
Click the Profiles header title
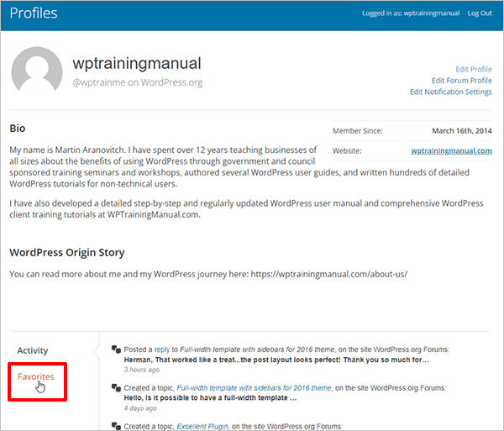click(x=34, y=13)
